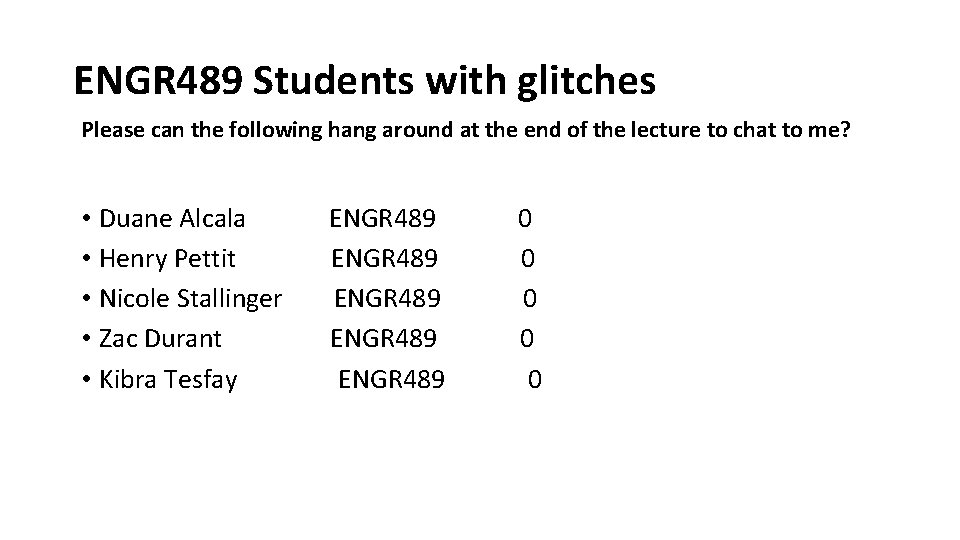Pick the Kibra Tesfay list entry
Image resolution: width=960 pixels, height=540 pixels.
tap(168, 380)
